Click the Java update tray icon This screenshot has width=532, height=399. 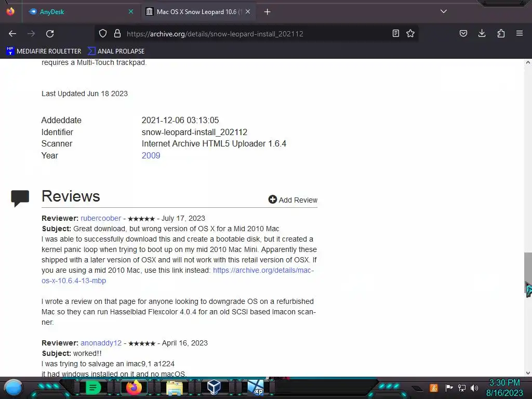pyautogui.click(x=434, y=388)
